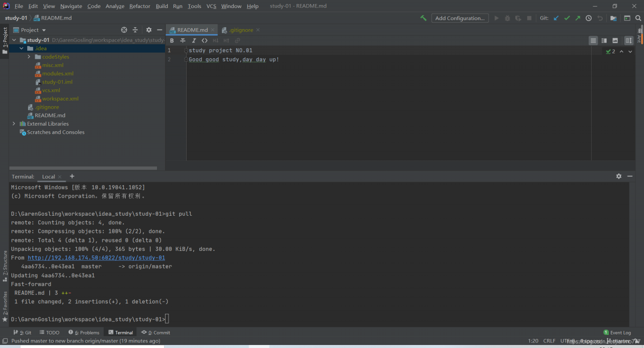Click Git Update Project blue arrow
This screenshot has height=348, width=644.
556,18
